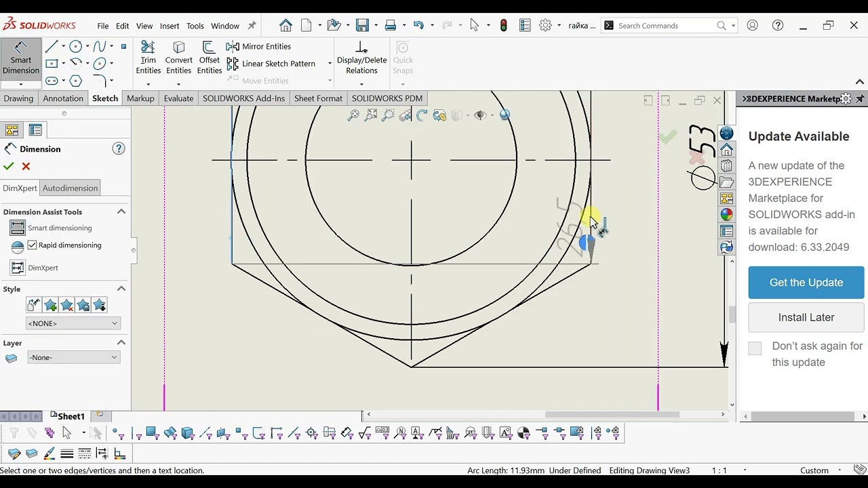
Task: Expand the Smart Dimension dropdown arrow
Action: click(21, 84)
